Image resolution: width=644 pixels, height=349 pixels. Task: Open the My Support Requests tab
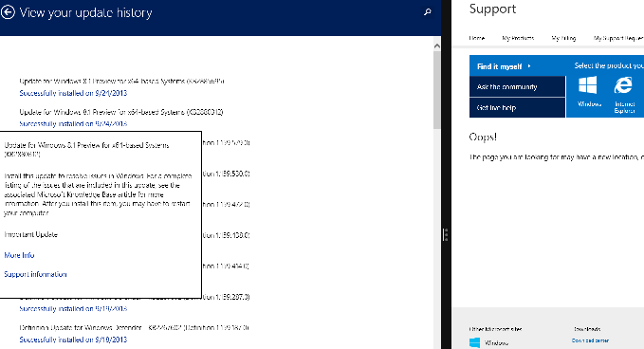coord(618,38)
